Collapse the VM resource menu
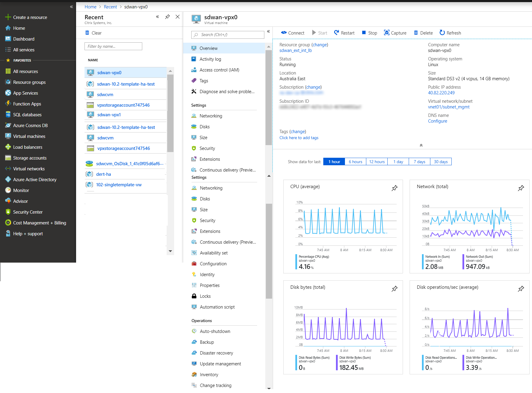The width and height of the screenshot is (532, 393). [269, 31]
